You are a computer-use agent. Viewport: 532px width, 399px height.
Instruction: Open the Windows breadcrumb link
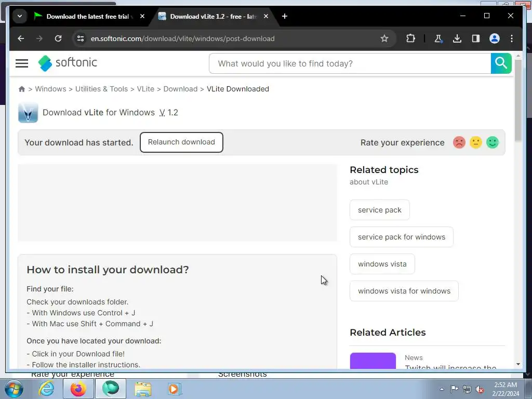(x=50, y=89)
